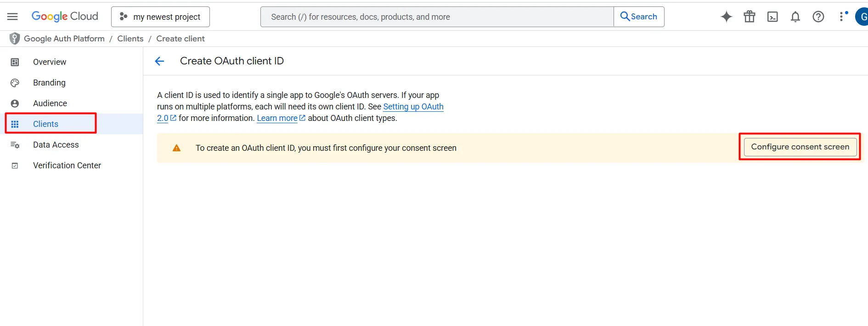Image resolution: width=868 pixels, height=326 pixels.
Task: Click Google Auth Platform breadcrumb
Action: click(x=64, y=39)
